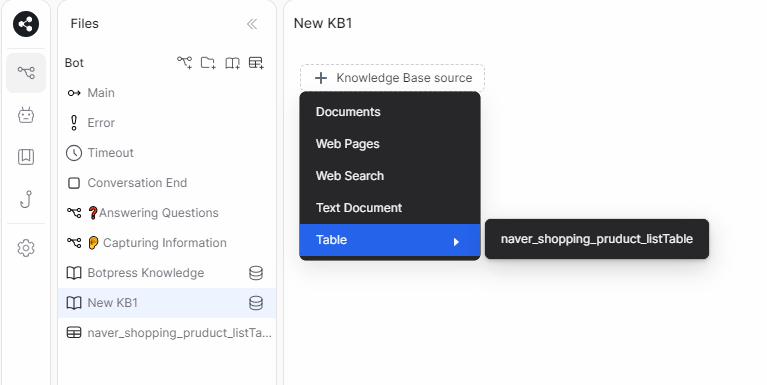Click book icon beside New KB1
767x385 pixels.
[x=74, y=303]
